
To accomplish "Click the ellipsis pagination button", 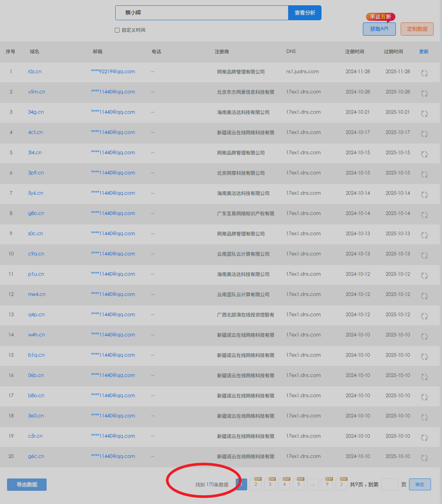I will pyautogui.click(x=313, y=485).
